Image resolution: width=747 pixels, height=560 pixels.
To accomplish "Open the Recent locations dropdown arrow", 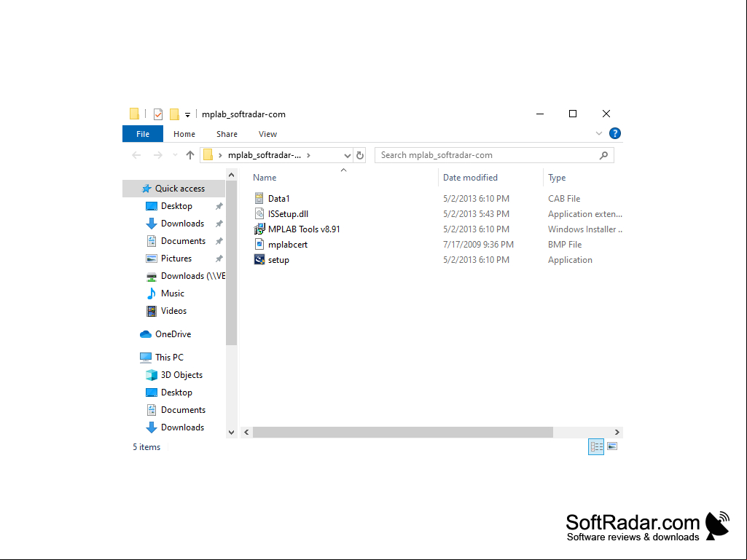I will (x=176, y=155).
